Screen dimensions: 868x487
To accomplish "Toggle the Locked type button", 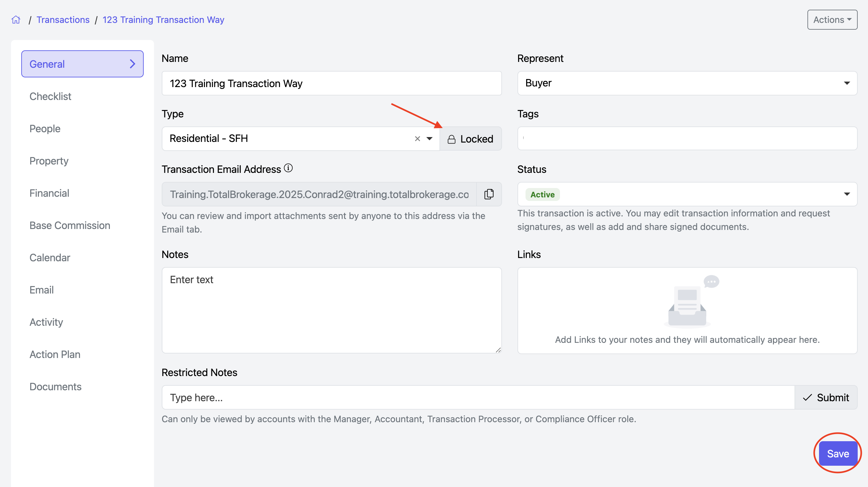I will pos(470,139).
